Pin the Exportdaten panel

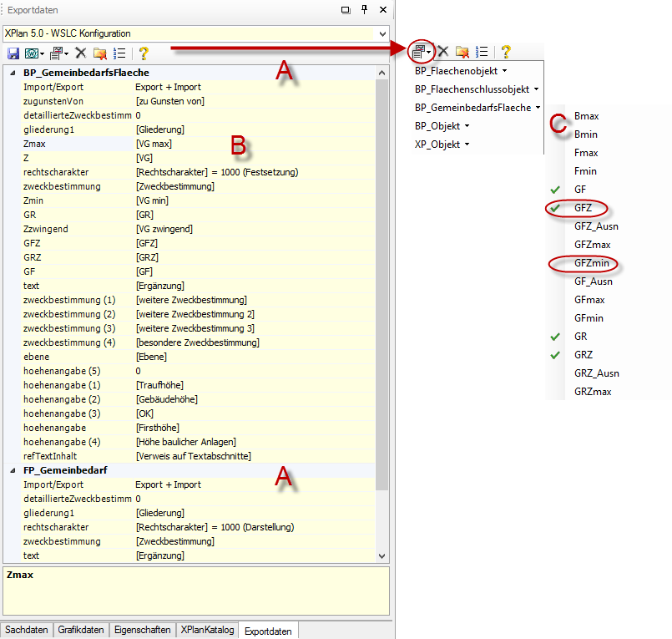tap(364, 10)
